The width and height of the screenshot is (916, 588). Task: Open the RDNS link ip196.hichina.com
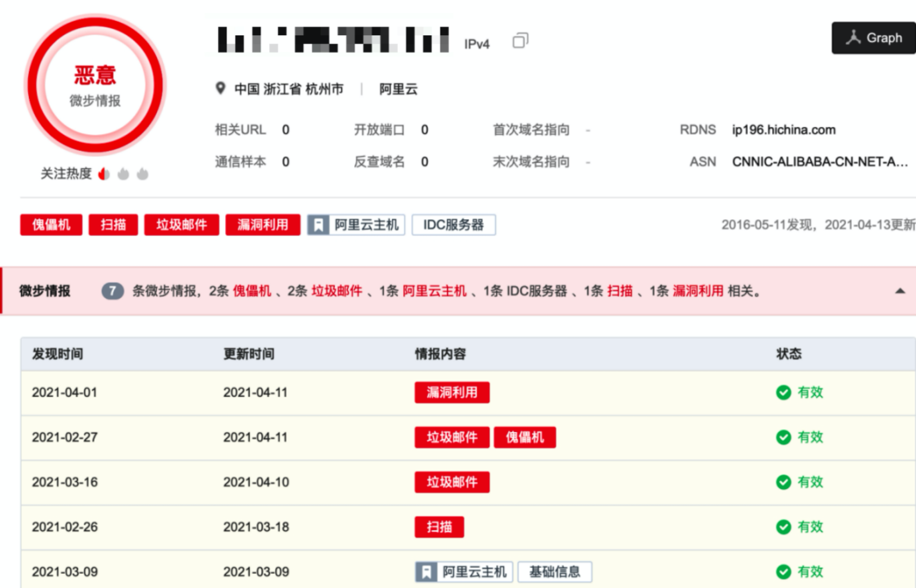(783, 130)
